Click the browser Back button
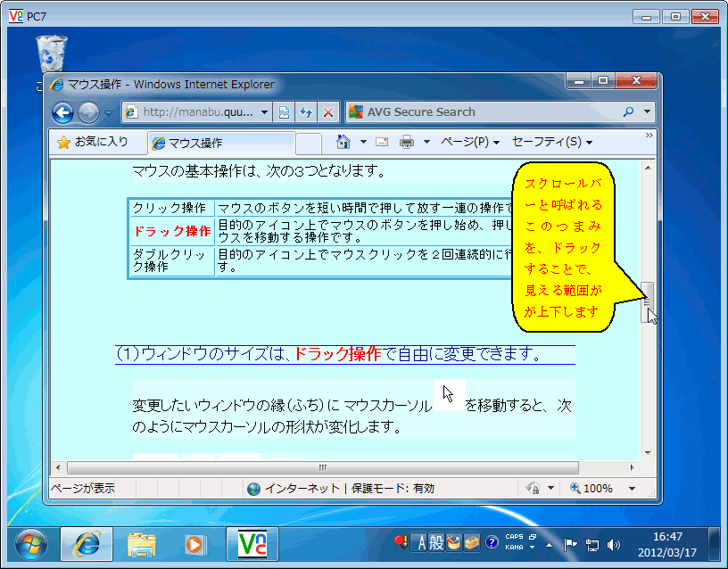728x569 pixels. [62, 112]
